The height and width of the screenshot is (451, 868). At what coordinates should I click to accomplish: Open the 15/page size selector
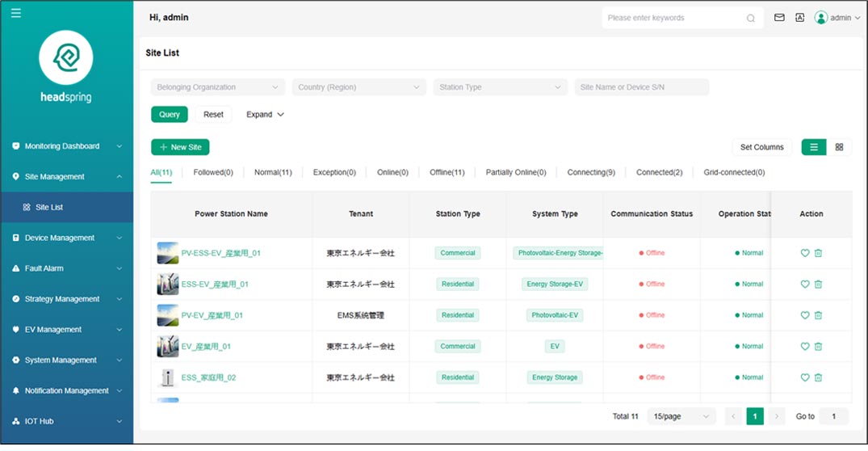click(x=681, y=416)
